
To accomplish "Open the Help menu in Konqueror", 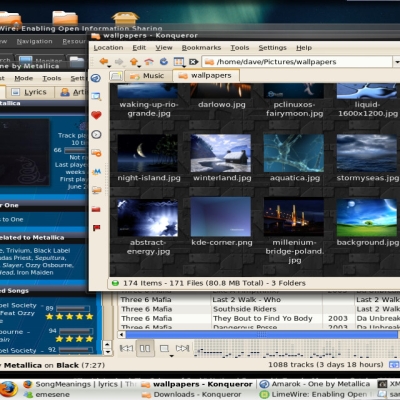I will click(304, 48).
